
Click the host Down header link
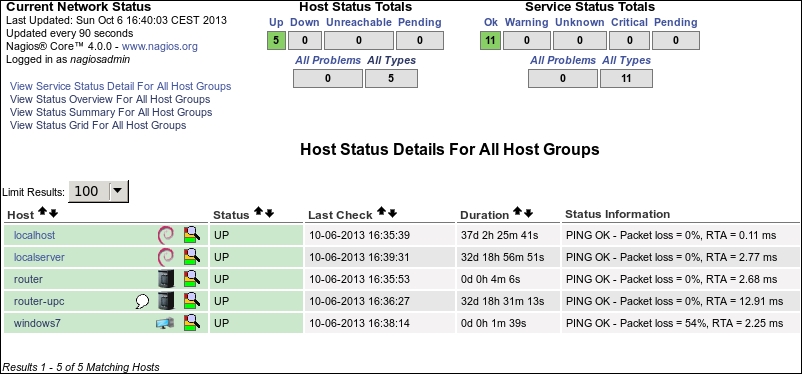[305, 23]
